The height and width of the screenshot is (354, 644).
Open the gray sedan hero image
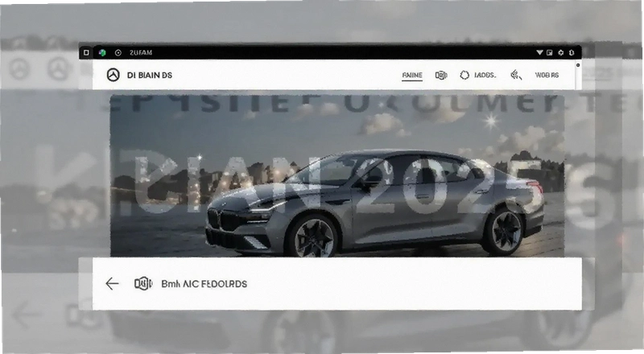click(336, 175)
